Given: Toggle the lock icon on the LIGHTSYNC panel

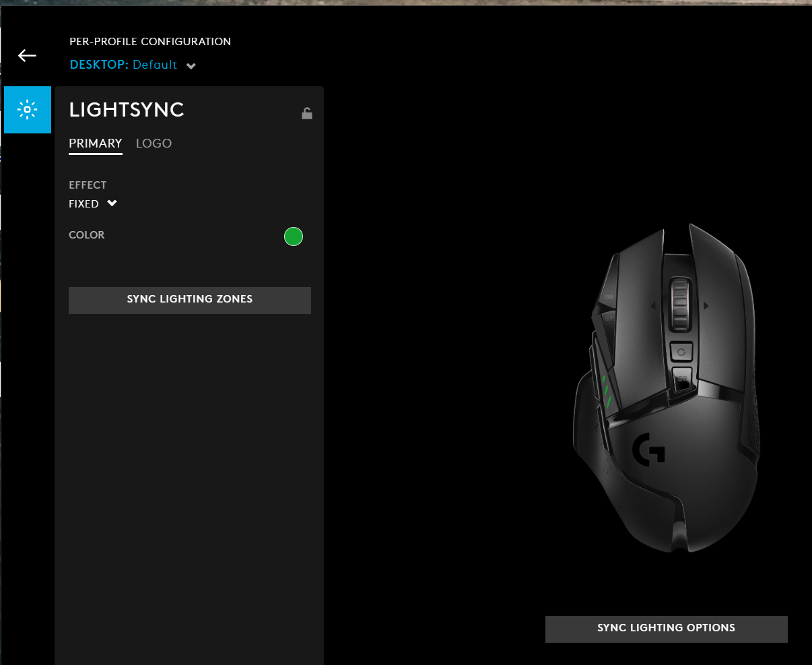Looking at the screenshot, I should pos(307,113).
